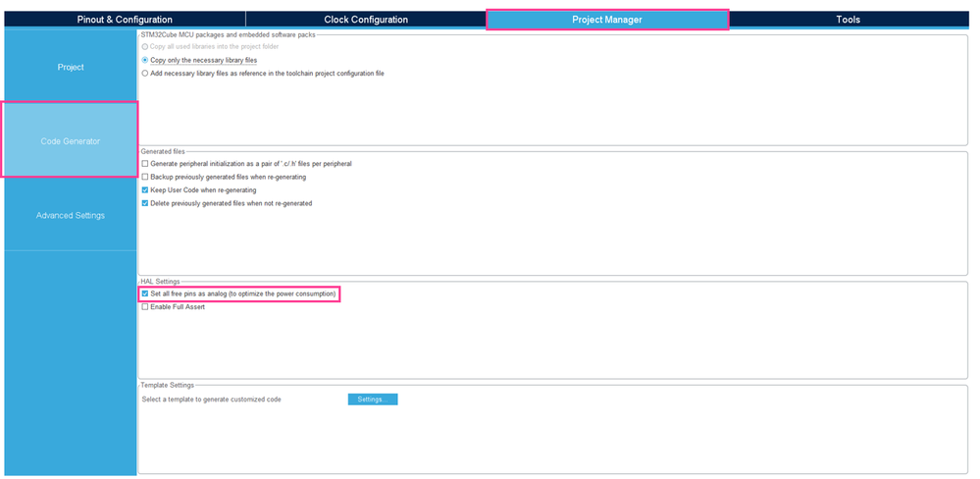Open the Clock Configuration tab
This screenshot has width=980, height=479.
366,20
